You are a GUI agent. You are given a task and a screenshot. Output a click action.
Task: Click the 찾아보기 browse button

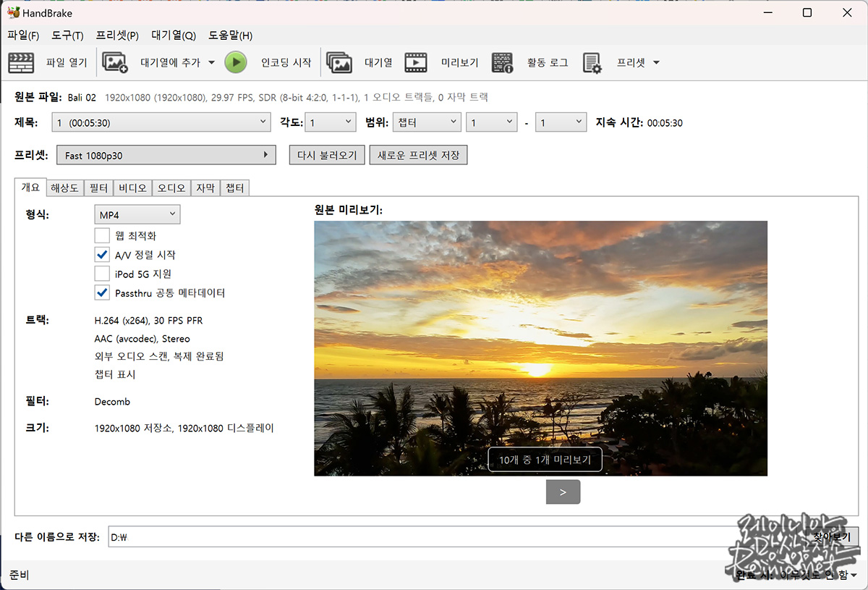[x=830, y=537]
